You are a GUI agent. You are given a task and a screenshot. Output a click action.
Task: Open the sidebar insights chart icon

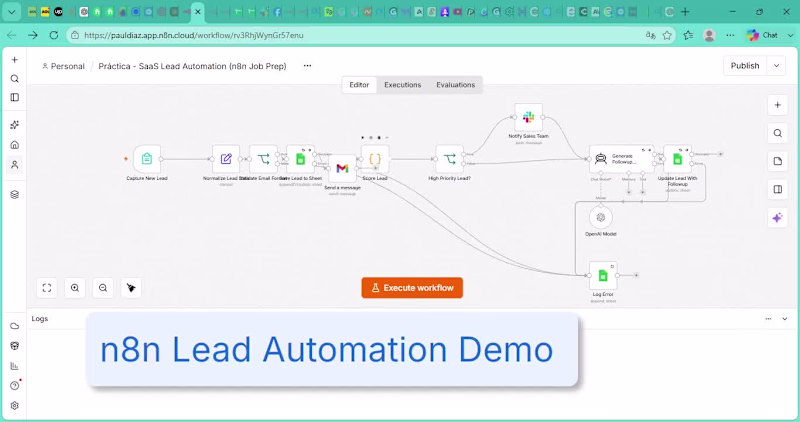pos(15,366)
